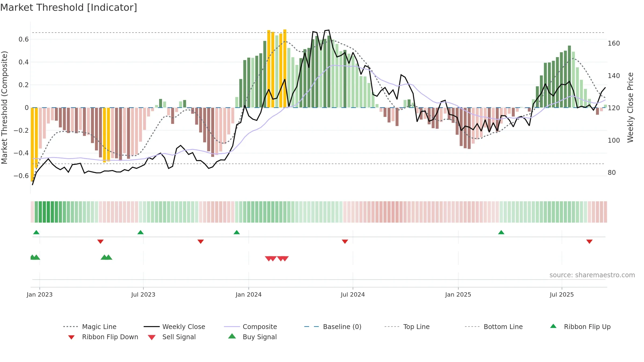Click the Magic Line legend entry
Image resolution: width=644 pixels, height=362 pixels.
(x=90, y=327)
